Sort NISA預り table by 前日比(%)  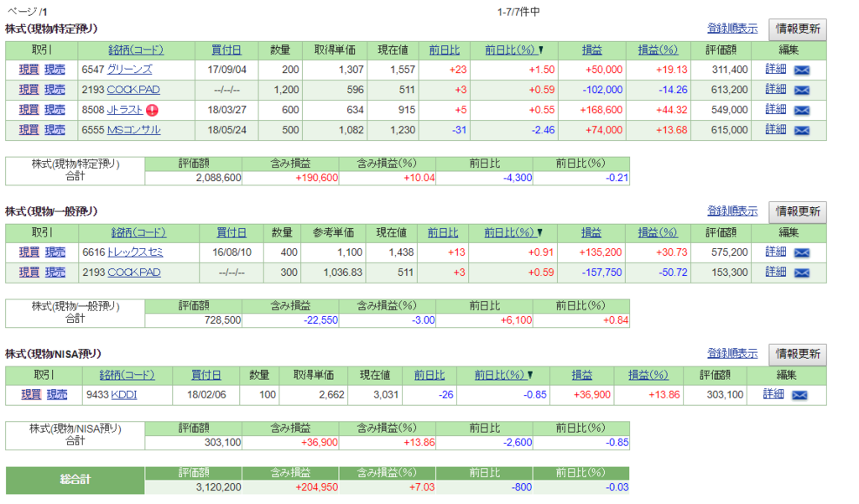[x=499, y=375]
